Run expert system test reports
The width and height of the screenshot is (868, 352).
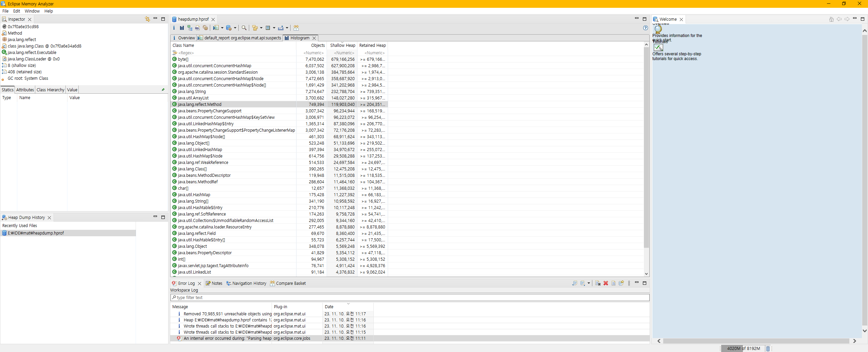tap(216, 28)
